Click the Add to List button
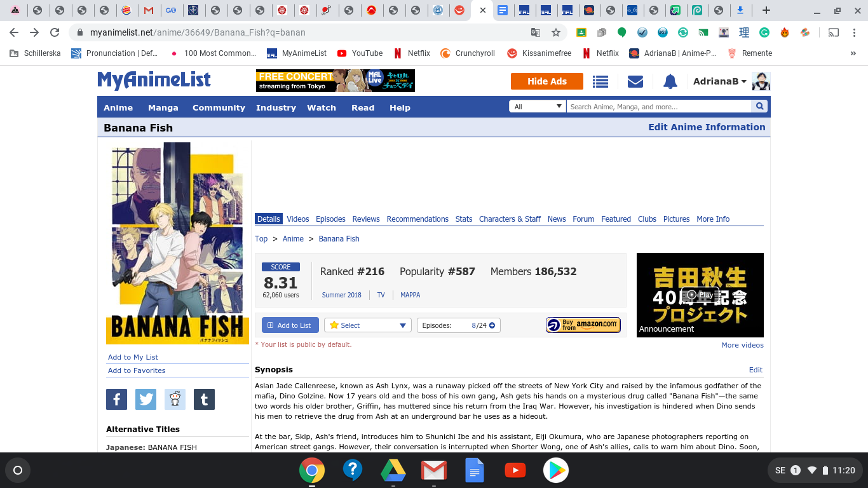This screenshot has width=868, height=488. pos(290,325)
